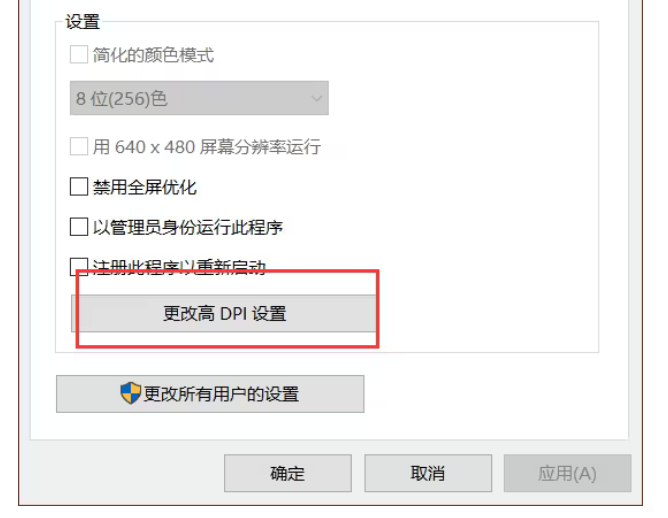Screen dimensions: 668x518
Task: Dismiss the dialog with 取消
Action: pyautogui.click(x=428, y=473)
